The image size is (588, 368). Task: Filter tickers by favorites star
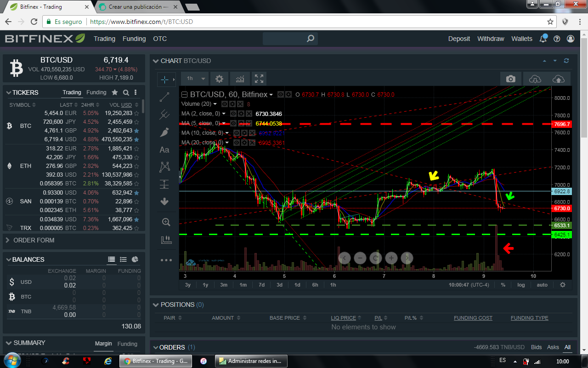point(115,92)
